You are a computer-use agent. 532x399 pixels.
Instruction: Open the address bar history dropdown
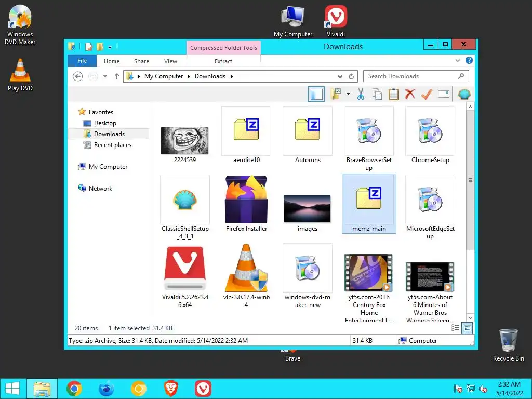pyautogui.click(x=340, y=76)
